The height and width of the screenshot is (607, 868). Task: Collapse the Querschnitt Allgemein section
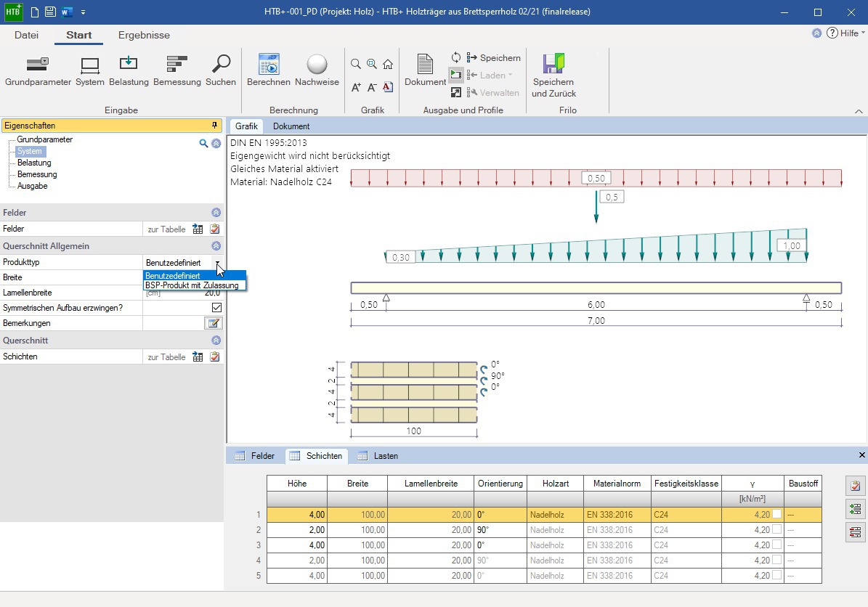216,245
